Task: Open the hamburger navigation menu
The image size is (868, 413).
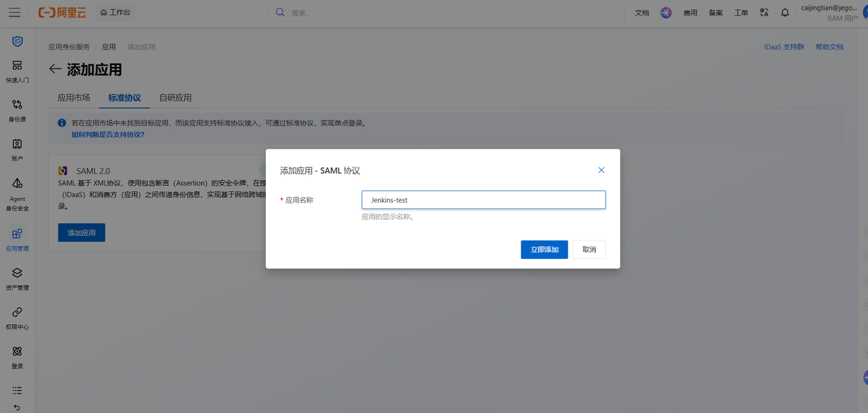Action: click(x=14, y=12)
